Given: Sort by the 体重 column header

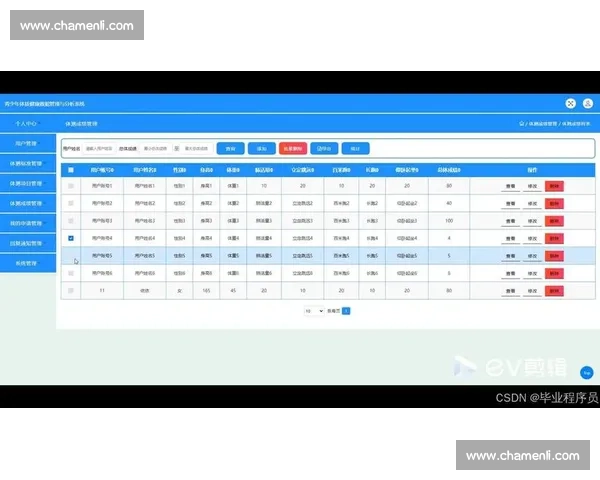Looking at the screenshot, I should 233,170.
